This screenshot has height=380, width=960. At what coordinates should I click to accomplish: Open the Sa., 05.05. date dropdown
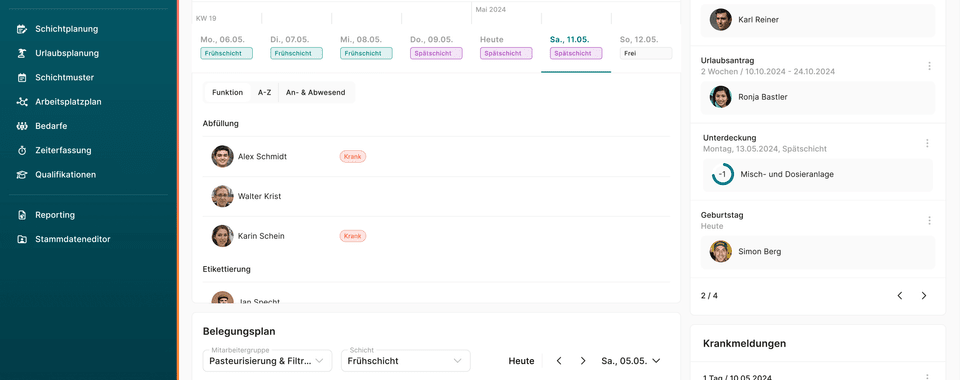(631, 361)
